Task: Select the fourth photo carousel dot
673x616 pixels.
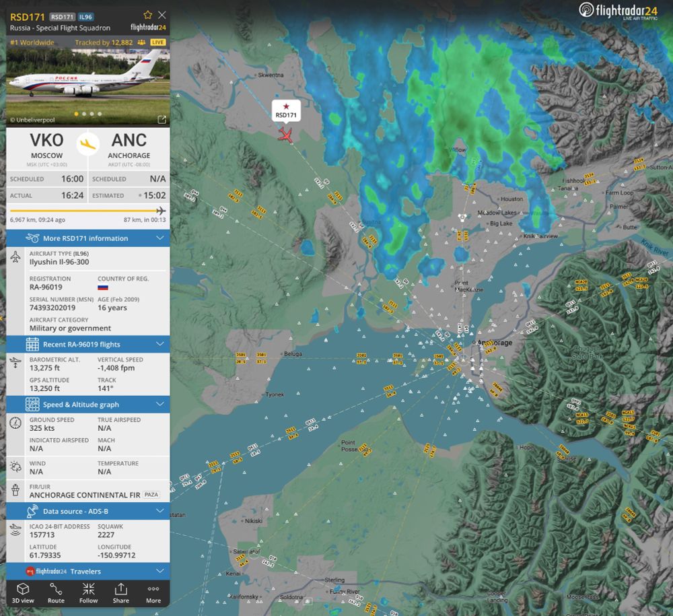Action: 100,114
